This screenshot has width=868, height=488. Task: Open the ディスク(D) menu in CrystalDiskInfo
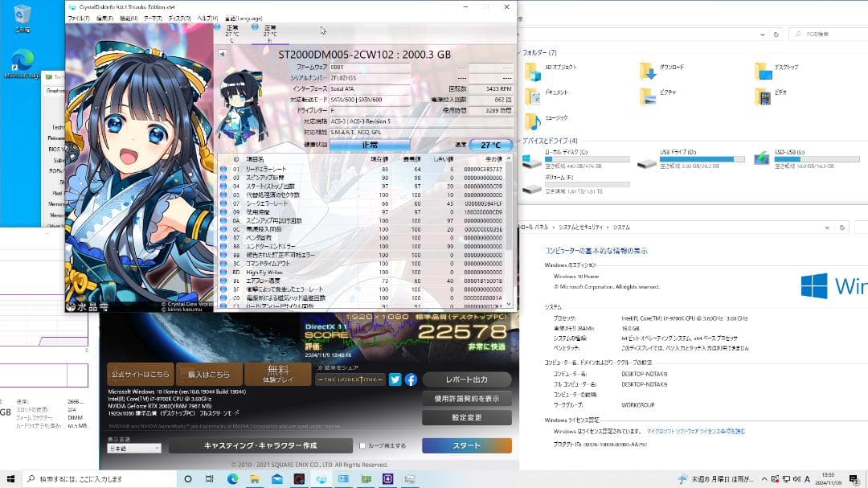pos(178,18)
